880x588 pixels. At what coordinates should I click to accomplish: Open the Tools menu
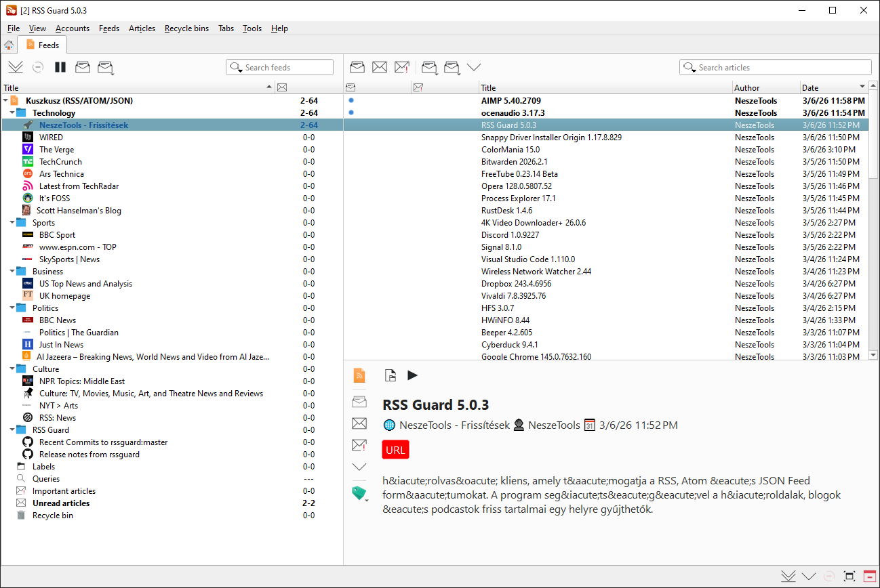pos(252,28)
